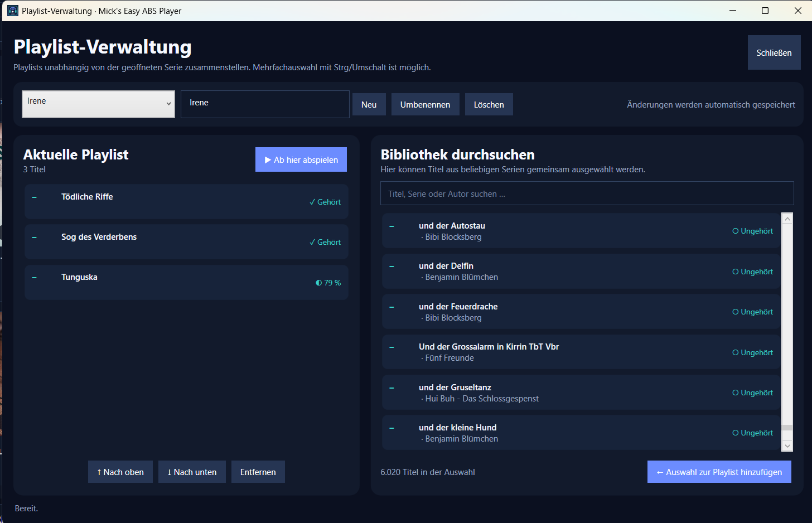Delete the playlist with Löschen
The width and height of the screenshot is (812, 523).
[489, 104]
